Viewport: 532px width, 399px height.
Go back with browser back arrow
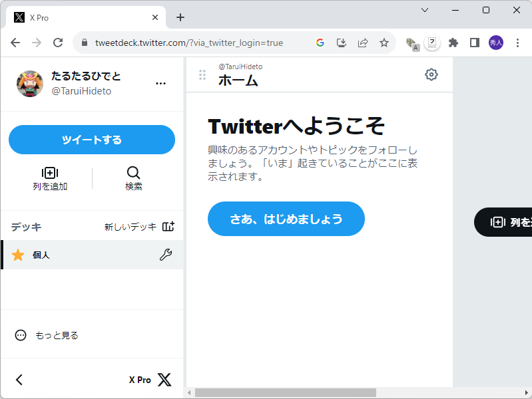pos(15,43)
